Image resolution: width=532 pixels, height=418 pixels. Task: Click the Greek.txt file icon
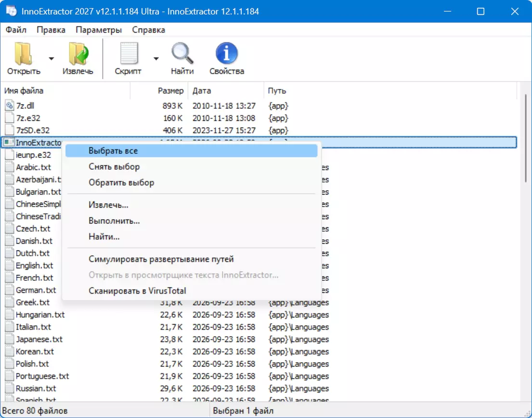tap(10, 302)
